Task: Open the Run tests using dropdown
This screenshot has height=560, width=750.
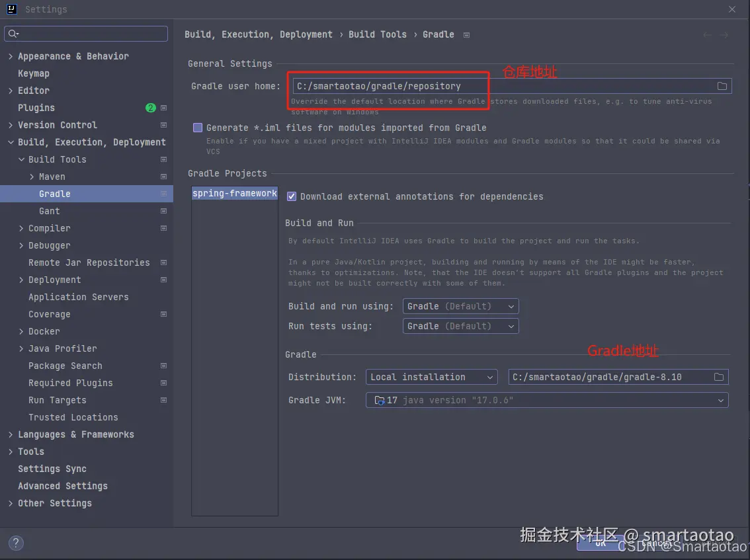Action: [x=460, y=326]
